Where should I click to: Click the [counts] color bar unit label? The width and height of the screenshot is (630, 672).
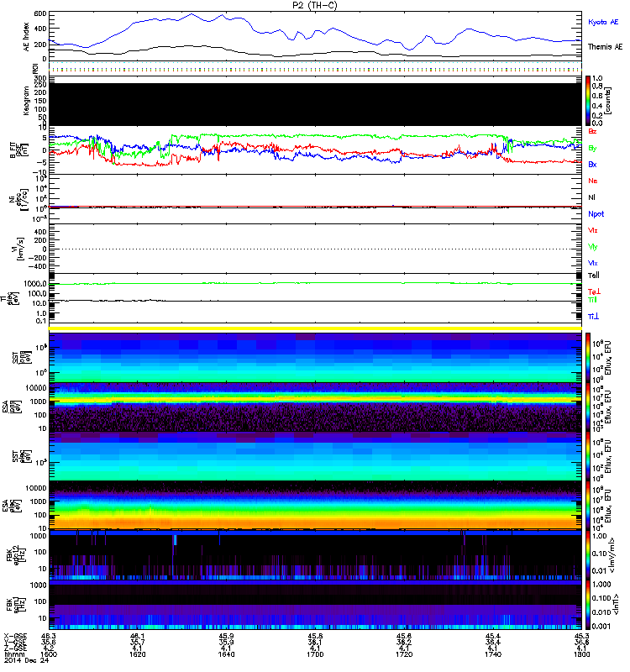[x=608, y=101]
